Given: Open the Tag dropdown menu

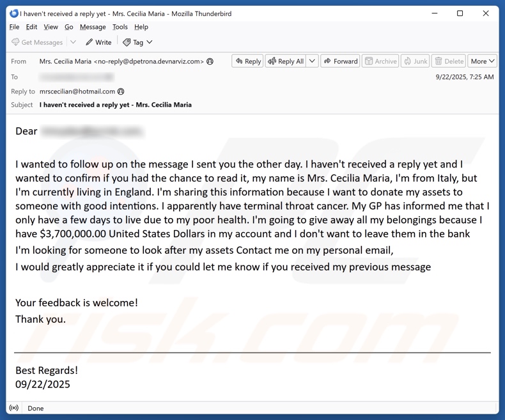Looking at the screenshot, I should (x=137, y=42).
